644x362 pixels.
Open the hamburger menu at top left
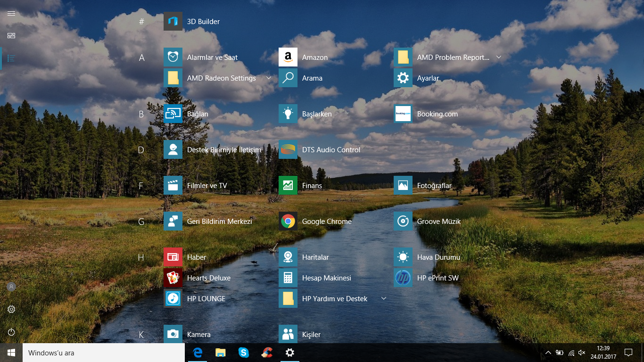(11, 14)
